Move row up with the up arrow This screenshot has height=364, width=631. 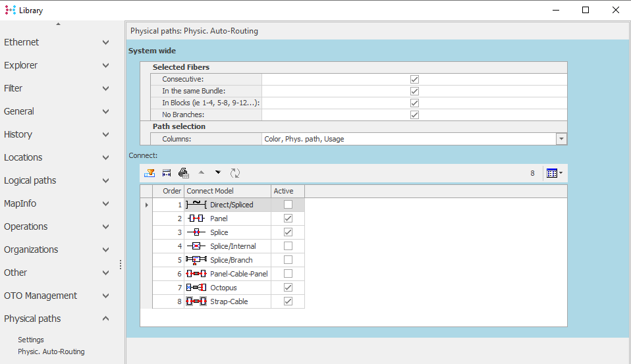click(201, 172)
